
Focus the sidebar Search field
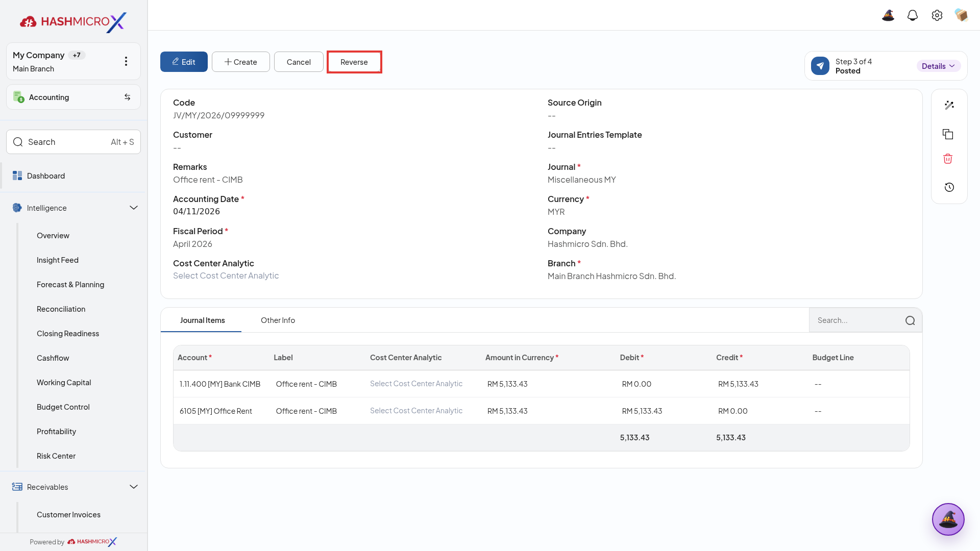click(x=73, y=142)
